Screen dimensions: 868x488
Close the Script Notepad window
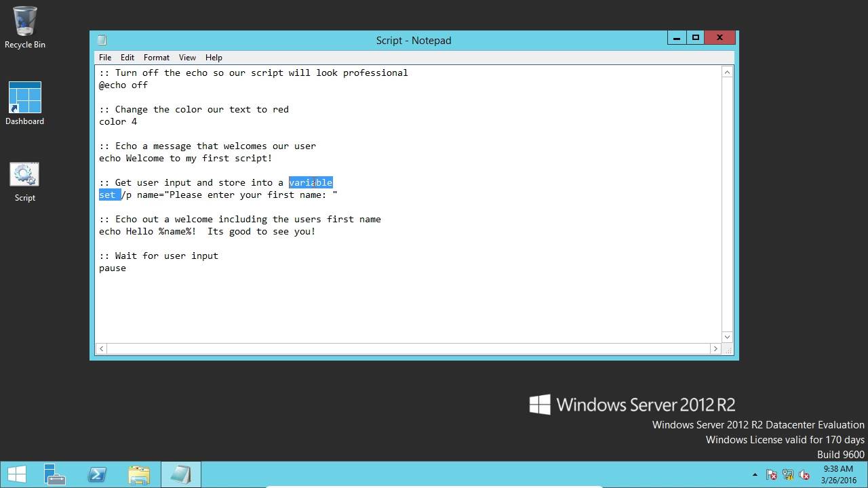tap(719, 38)
